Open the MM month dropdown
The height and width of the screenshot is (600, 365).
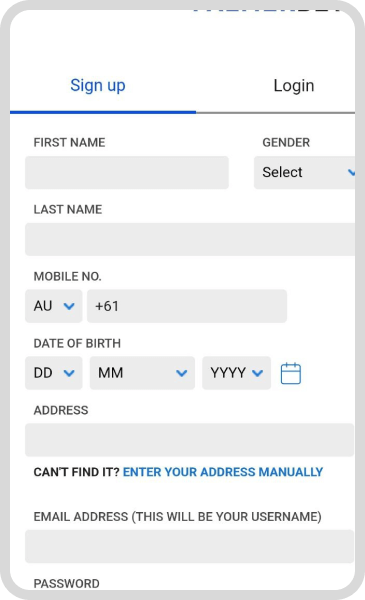pos(142,373)
